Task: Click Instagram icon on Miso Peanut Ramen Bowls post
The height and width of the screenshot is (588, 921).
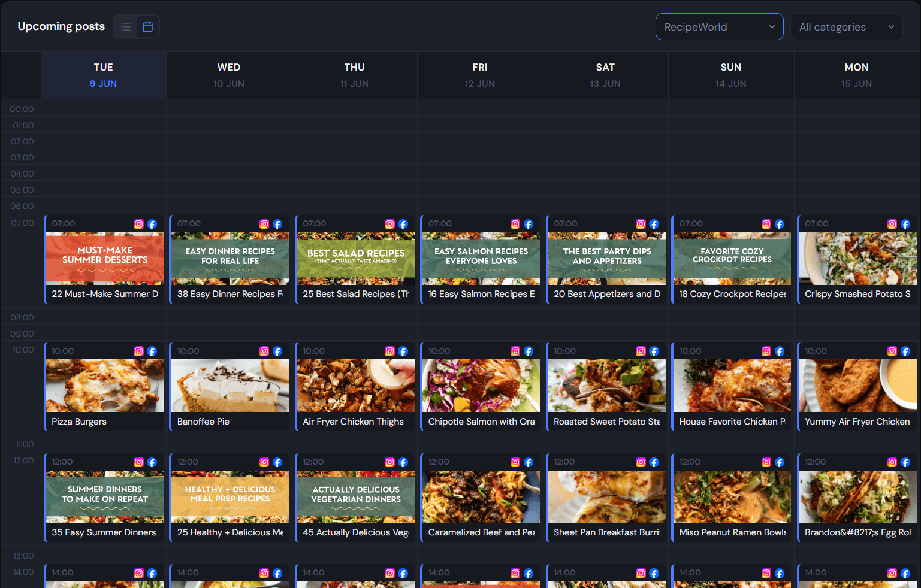Action: pyautogui.click(x=766, y=462)
